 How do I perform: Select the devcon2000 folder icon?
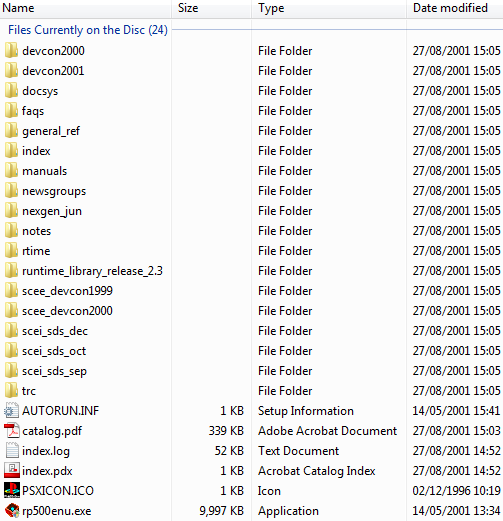[x=12, y=50]
